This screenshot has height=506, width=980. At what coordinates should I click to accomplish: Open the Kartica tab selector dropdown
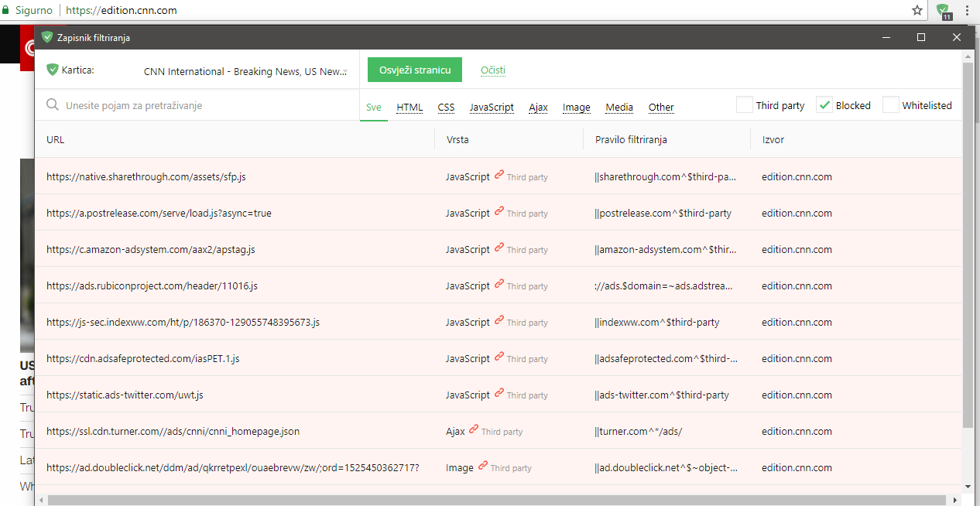246,71
